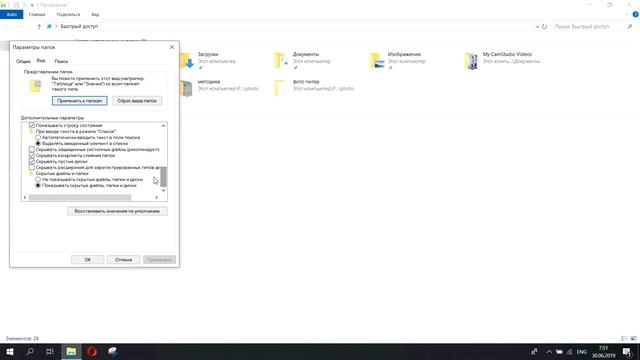Select Показывать скрытые файлы, папки и диски
640x360 pixels.
[x=38, y=185]
